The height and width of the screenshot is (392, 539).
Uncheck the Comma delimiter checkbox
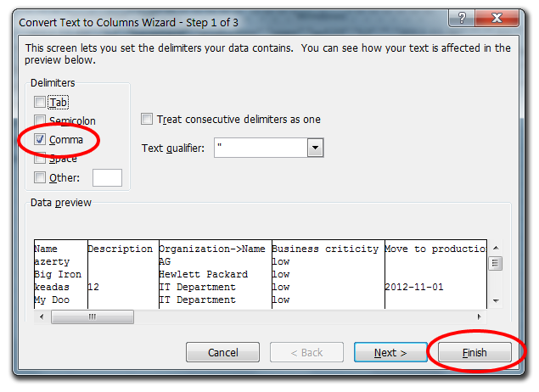coord(40,139)
